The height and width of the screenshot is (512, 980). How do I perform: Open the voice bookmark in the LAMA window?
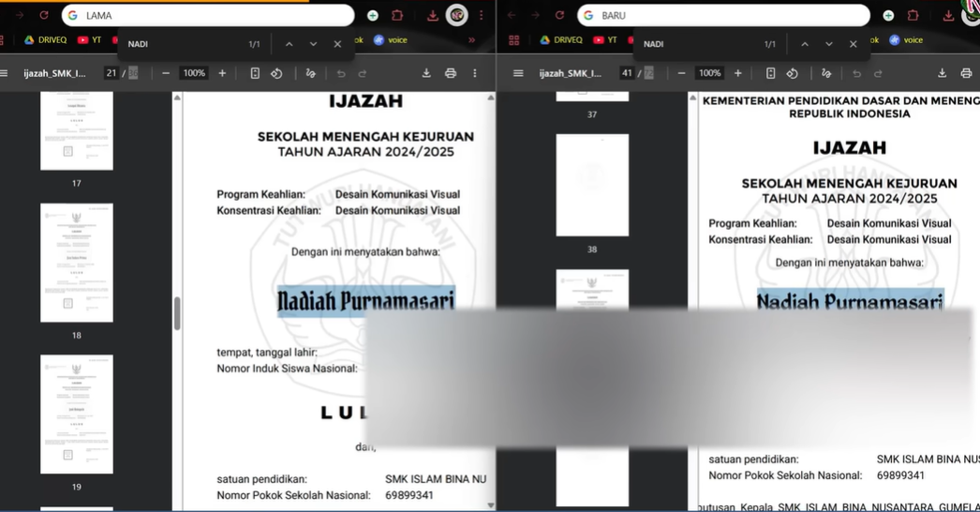pyautogui.click(x=391, y=39)
